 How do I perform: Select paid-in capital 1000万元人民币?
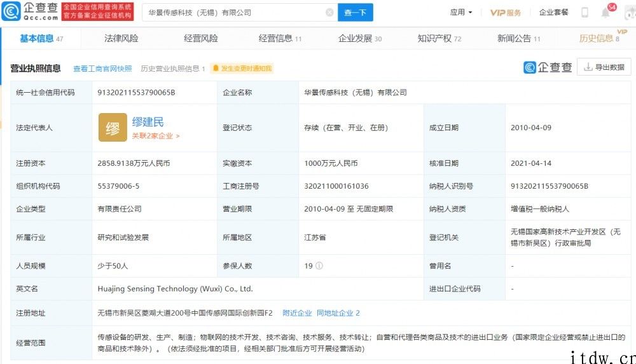331,163
